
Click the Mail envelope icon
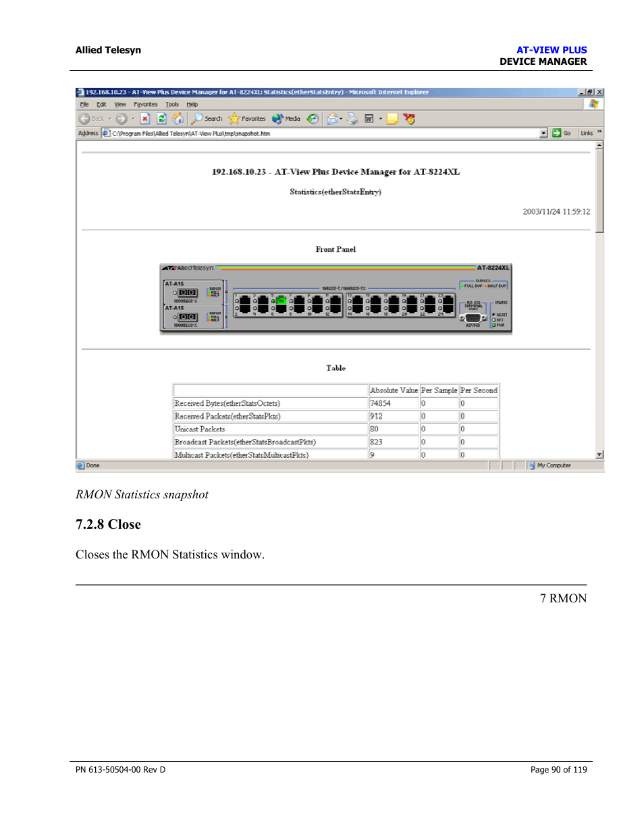(332, 119)
